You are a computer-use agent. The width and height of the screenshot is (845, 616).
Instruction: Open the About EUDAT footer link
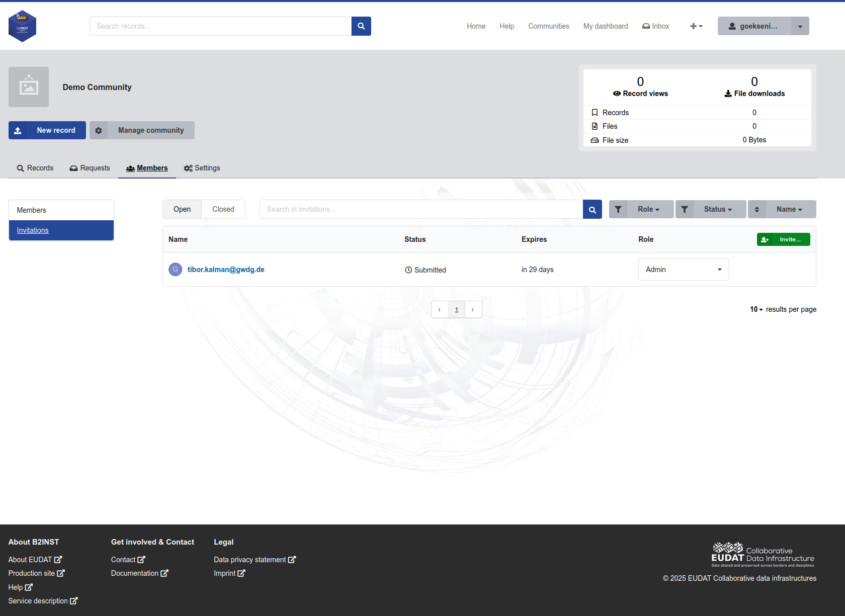click(x=35, y=560)
